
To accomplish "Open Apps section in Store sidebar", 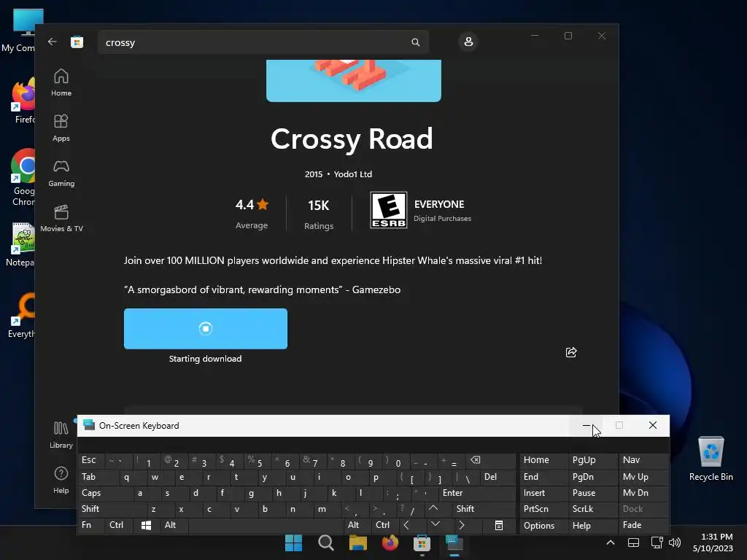I will click(61, 128).
